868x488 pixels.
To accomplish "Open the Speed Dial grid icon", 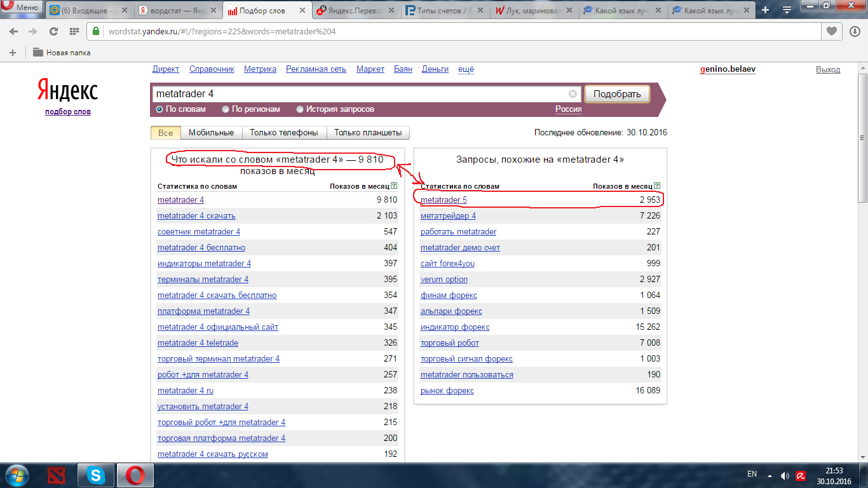I will coord(74,31).
